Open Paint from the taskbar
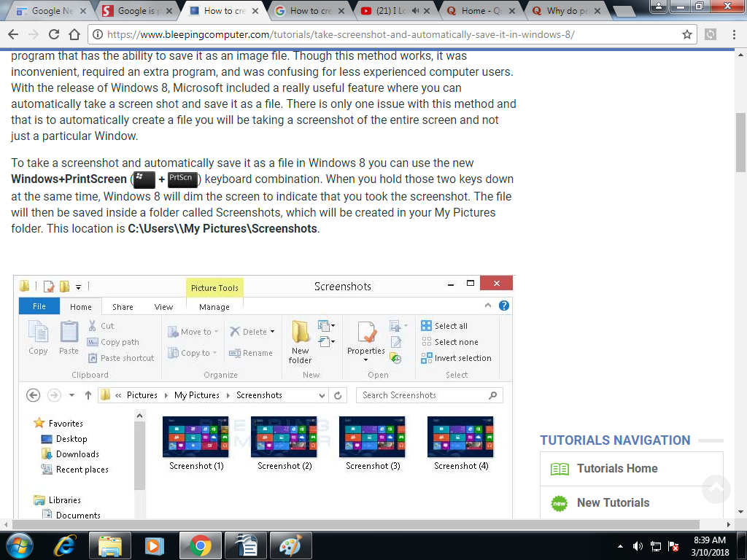Image resolution: width=747 pixels, height=560 pixels. (290, 545)
